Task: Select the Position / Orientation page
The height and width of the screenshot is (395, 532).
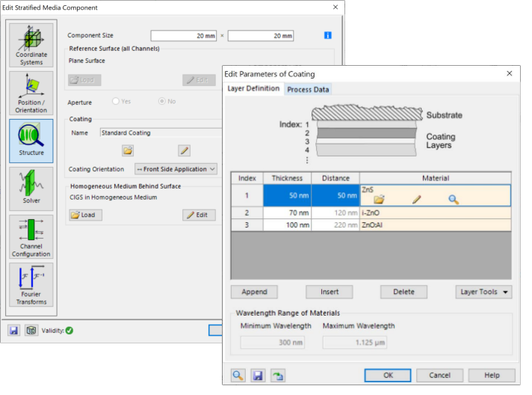Action: (31, 93)
